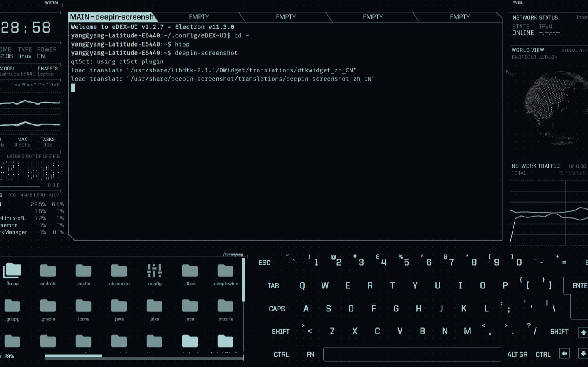Click the up arrow key on keyboard
Screen dimensions: 588x367
[583, 332]
